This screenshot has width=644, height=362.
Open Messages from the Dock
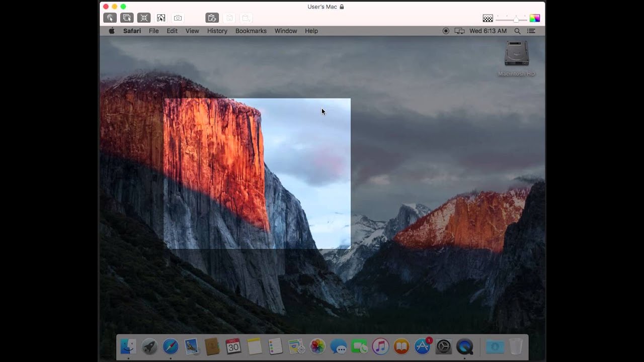(x=339, y=346)
